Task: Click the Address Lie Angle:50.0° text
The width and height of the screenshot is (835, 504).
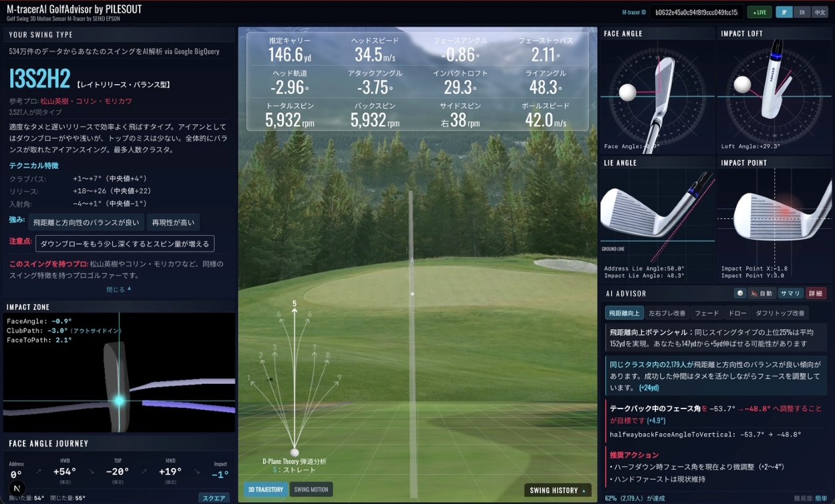Action: click(x=645, y=268)
